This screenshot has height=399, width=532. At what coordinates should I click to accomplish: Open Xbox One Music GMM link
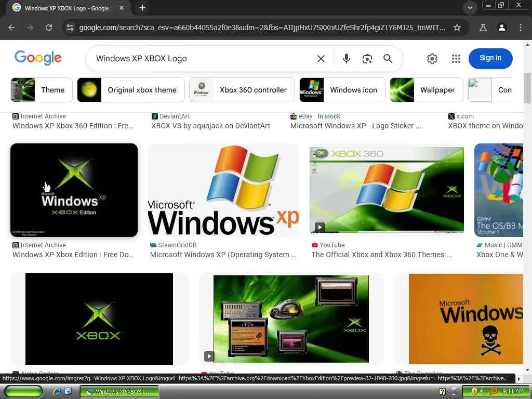click(x=499, y=255)
